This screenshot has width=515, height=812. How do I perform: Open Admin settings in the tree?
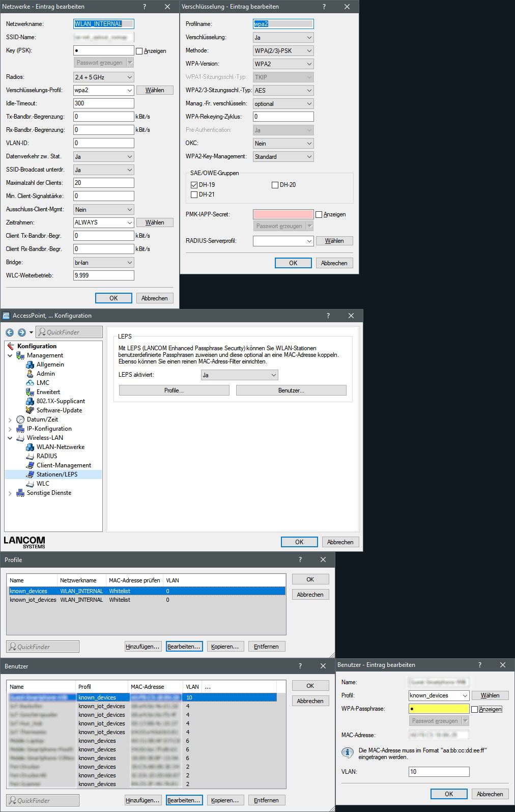point(45,374)
